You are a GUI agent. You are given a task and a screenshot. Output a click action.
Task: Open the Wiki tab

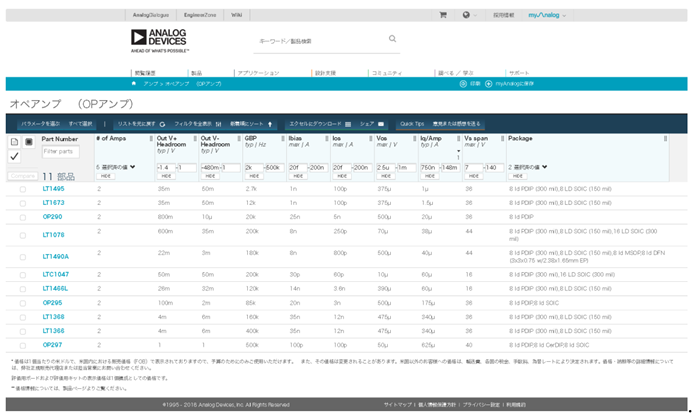237,15
